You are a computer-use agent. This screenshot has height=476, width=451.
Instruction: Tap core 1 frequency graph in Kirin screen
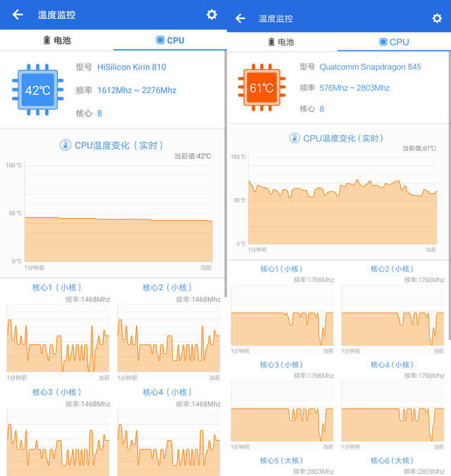(58, 338)
